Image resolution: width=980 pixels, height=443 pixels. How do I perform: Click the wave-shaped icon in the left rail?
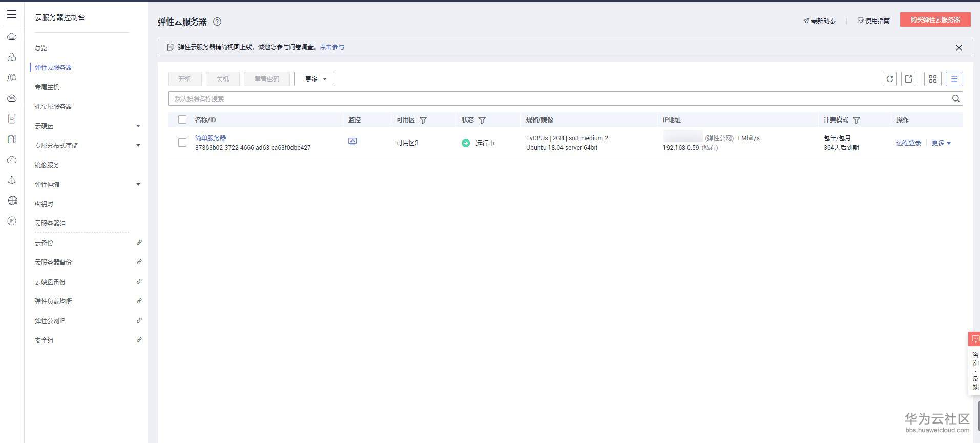pyautogui.click(x=12, y=77)
